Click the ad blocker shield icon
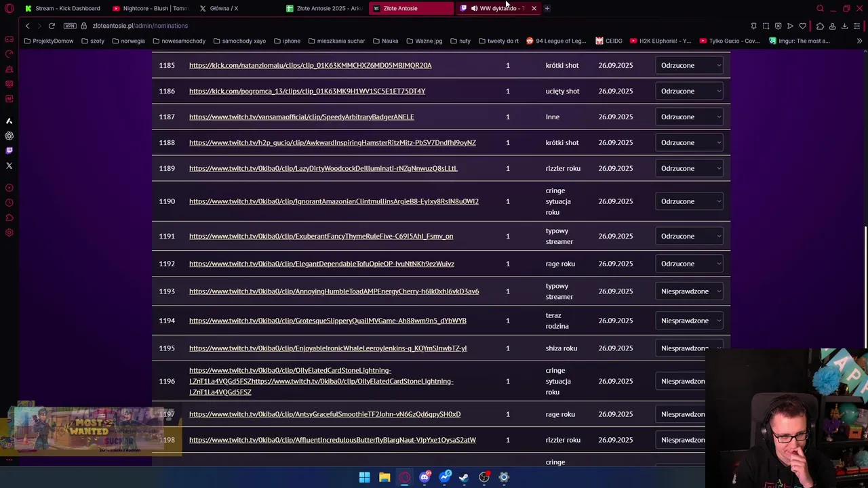Screen dimensions: 868x488 pyautogui.click(x=778, y=26)
